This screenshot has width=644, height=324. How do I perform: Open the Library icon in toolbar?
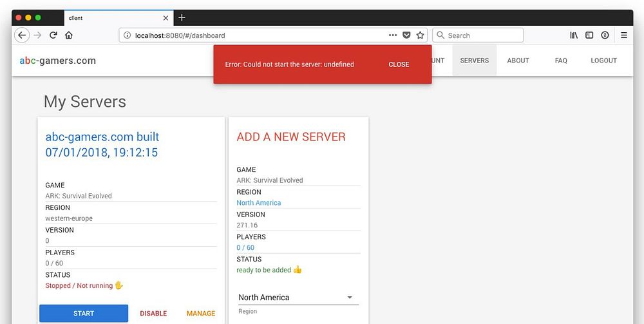[x=574, y=35]
